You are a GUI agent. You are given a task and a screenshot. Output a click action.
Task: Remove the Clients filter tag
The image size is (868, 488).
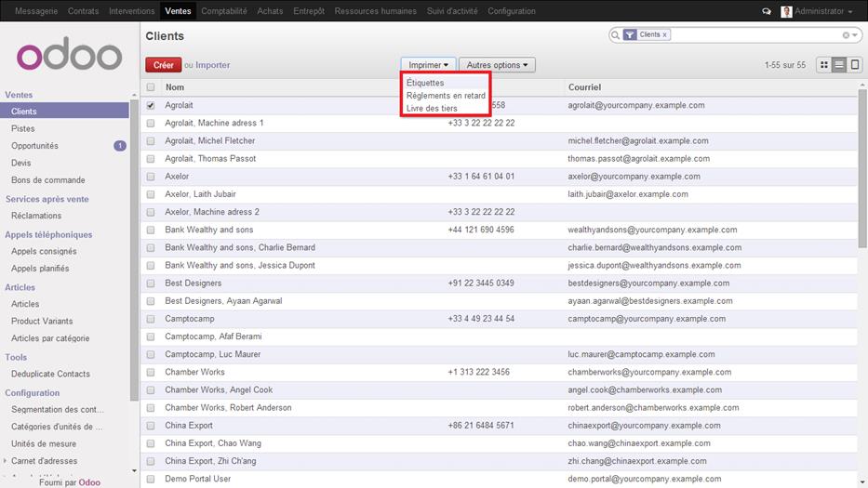(x=665, y=35)
